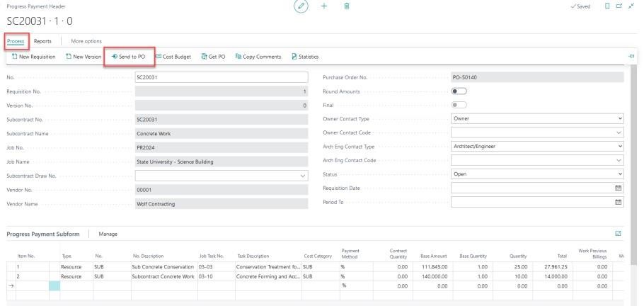
Task: Click the No. field containing SC20031
Action: (221, 77)
